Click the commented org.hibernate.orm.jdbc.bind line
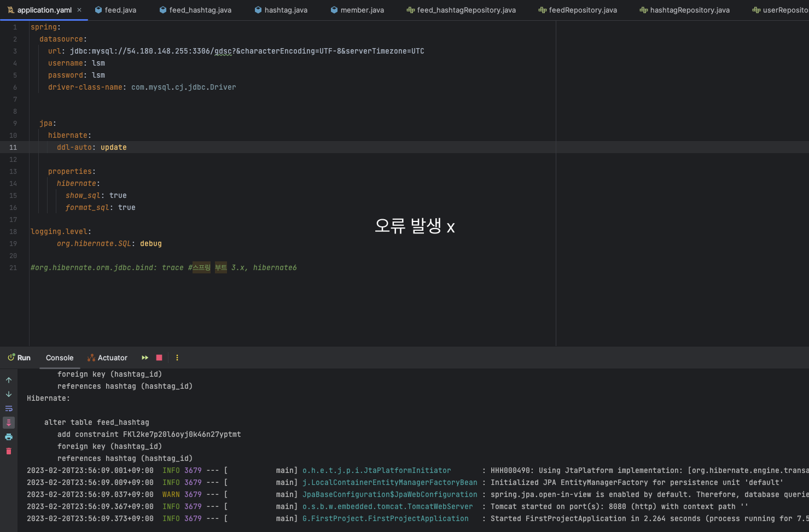The image size is (809, 532). coord(164,268)
